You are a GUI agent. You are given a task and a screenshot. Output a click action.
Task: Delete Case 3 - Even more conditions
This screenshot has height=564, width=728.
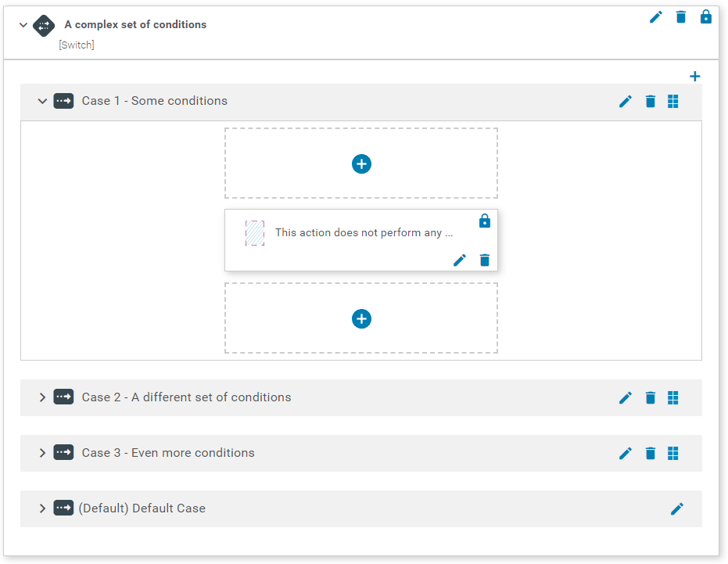point(651,454)
